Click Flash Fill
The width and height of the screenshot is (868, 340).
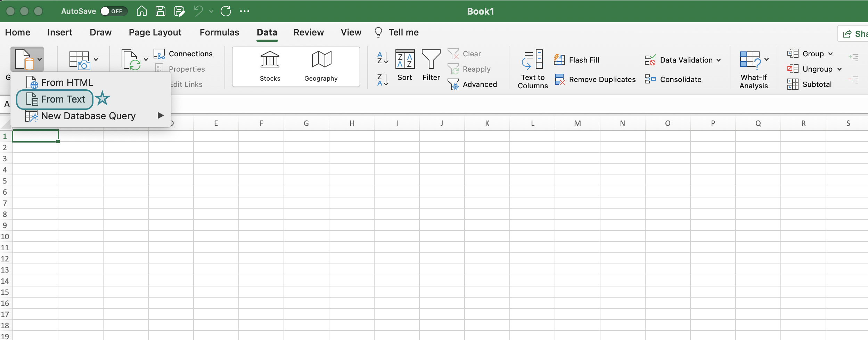[x=577, y=60]
